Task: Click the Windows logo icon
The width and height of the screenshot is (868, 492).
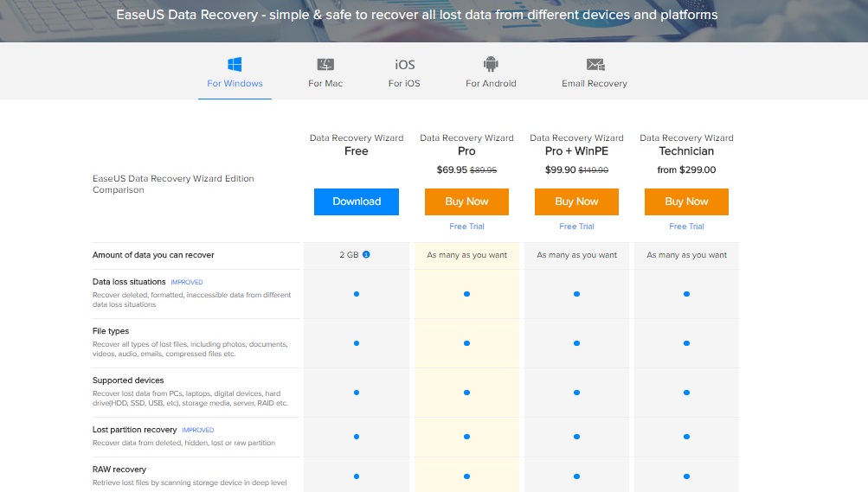Action: pyautogui.click(x=235, y=64)
